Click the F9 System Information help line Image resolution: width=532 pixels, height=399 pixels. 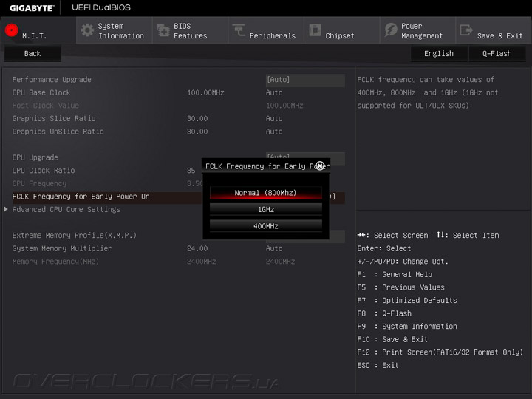click(407, 327)
